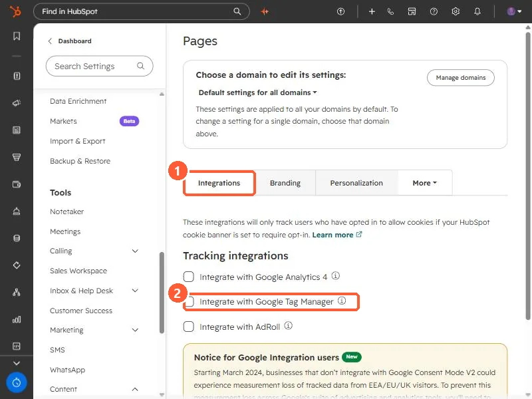Open the help question mark icon

coord(434,11)
